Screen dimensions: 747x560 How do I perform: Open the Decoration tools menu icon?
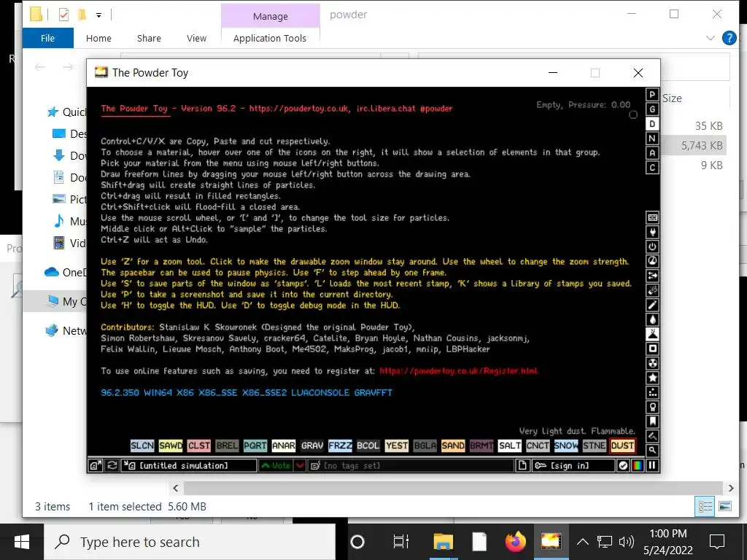click(x=652, y=436)
